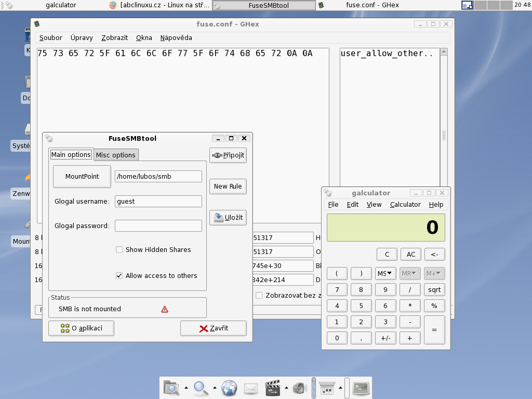Screen dimensions: 532x399
Task: Click GHex vertical scrollbar up arrow
Action: click(x=444, y=52)
